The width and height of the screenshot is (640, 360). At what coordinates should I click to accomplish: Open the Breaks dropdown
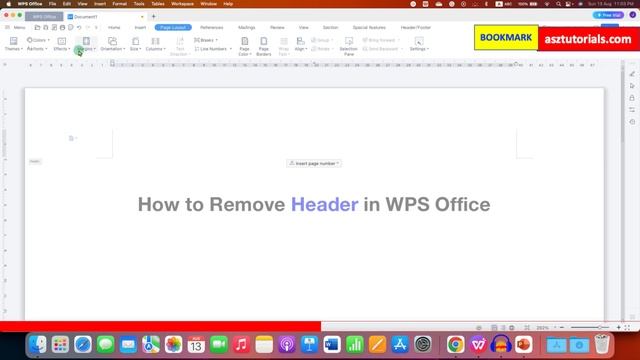pos(206,40)
